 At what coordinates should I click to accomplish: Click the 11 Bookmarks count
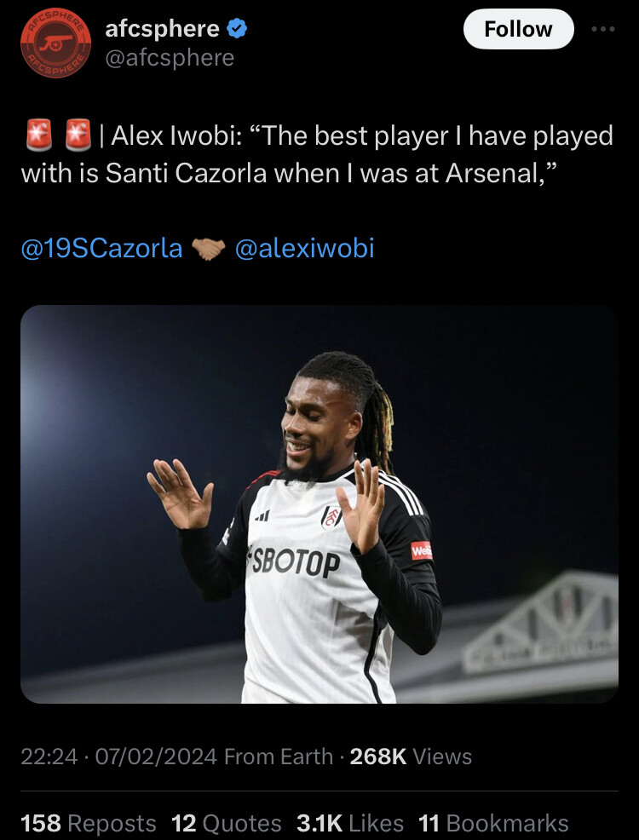pyautogui.click(x=493, y=823)
